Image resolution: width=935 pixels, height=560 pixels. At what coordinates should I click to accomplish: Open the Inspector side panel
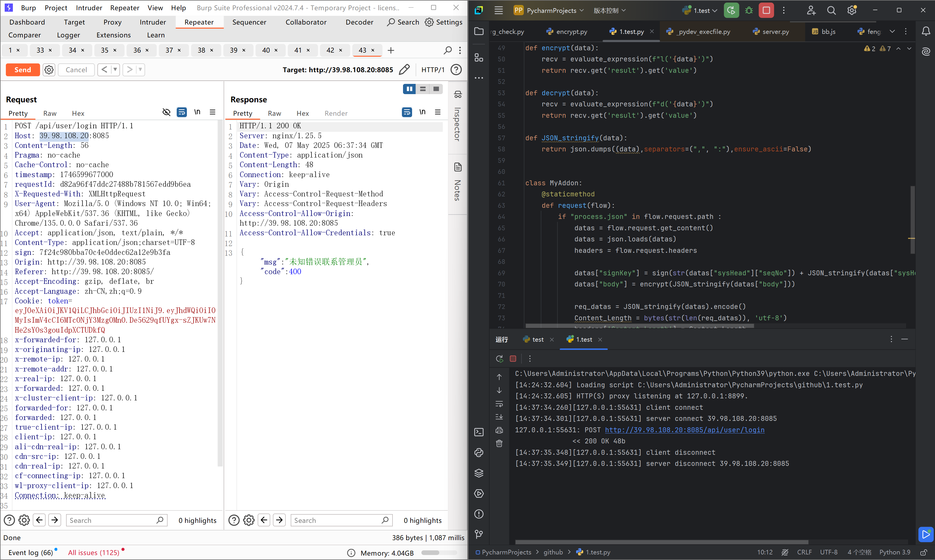tap(457, 117)
